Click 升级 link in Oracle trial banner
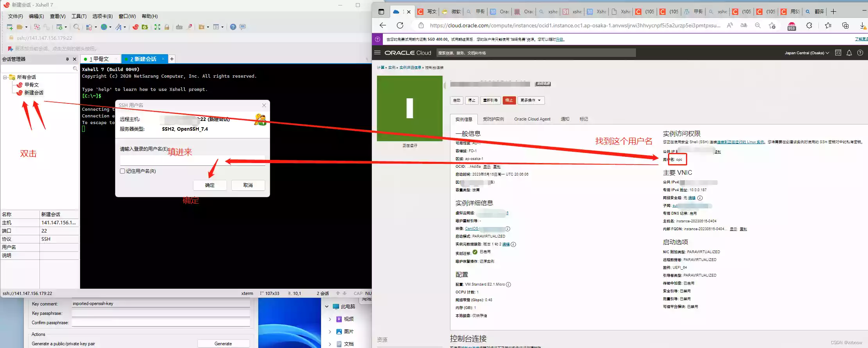868x348 pixels. coord(559,39)
